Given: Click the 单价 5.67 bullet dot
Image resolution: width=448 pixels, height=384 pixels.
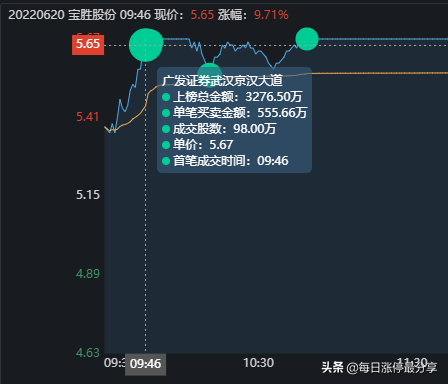Looking at the screenshot, I should pos(166,145).
